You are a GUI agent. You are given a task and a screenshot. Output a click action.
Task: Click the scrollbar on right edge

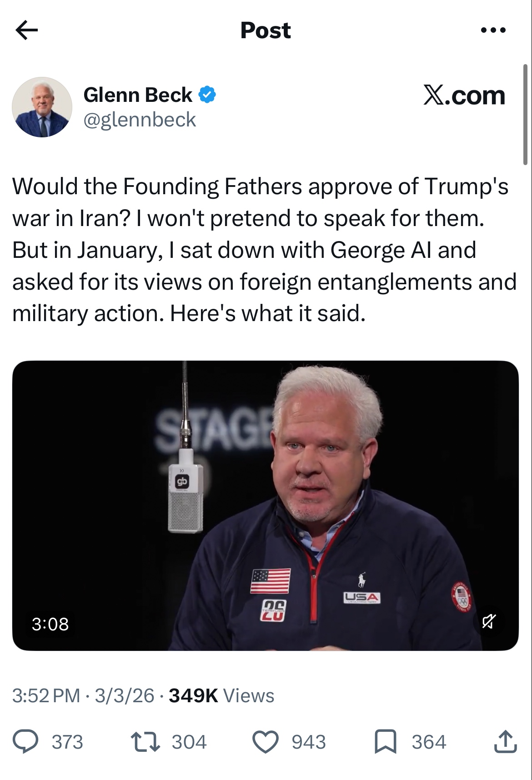click(x=525, y=114)
